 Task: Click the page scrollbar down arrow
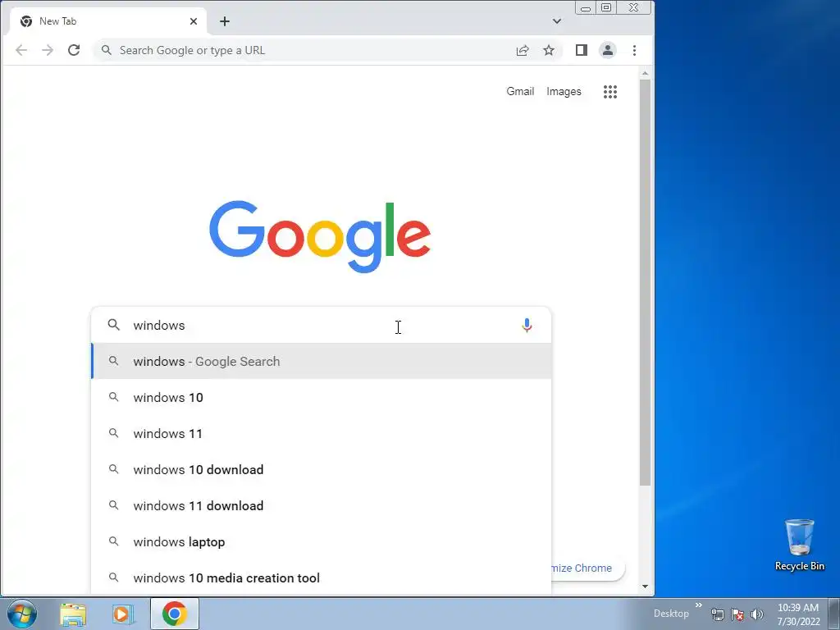pyautogui.click(x=645, y=587)
